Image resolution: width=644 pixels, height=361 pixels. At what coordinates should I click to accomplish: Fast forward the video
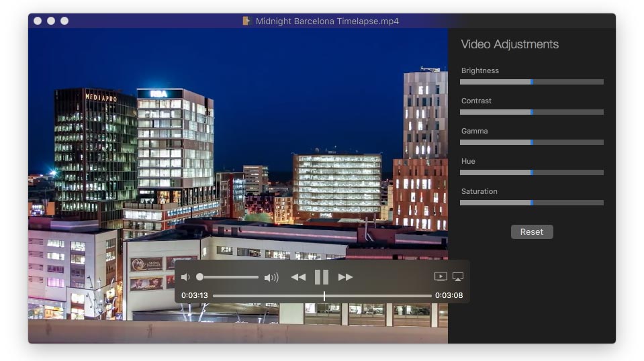[x=345, y=277]
